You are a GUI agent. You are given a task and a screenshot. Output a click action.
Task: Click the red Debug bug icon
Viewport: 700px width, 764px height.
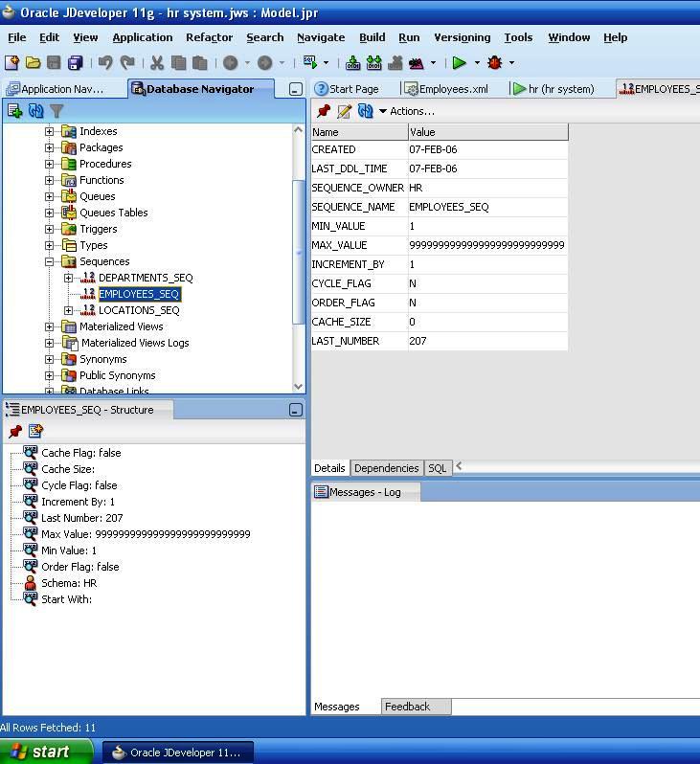pyautogui.click(x=494, y=63)
